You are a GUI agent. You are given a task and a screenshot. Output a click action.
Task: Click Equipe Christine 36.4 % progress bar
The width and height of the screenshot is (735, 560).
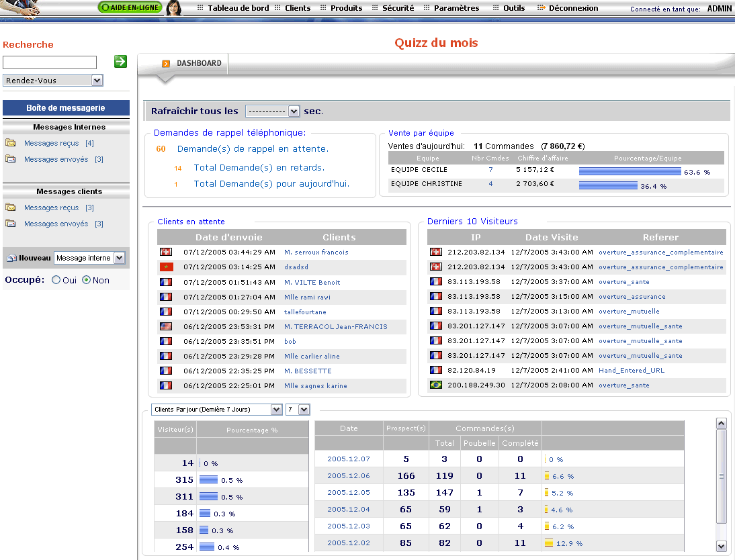[609, 186]
